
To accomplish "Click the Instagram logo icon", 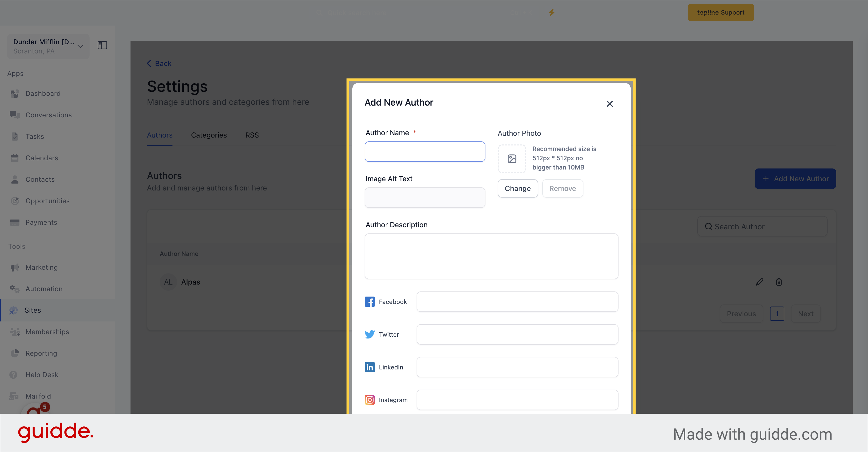I will tap(370, 400).
